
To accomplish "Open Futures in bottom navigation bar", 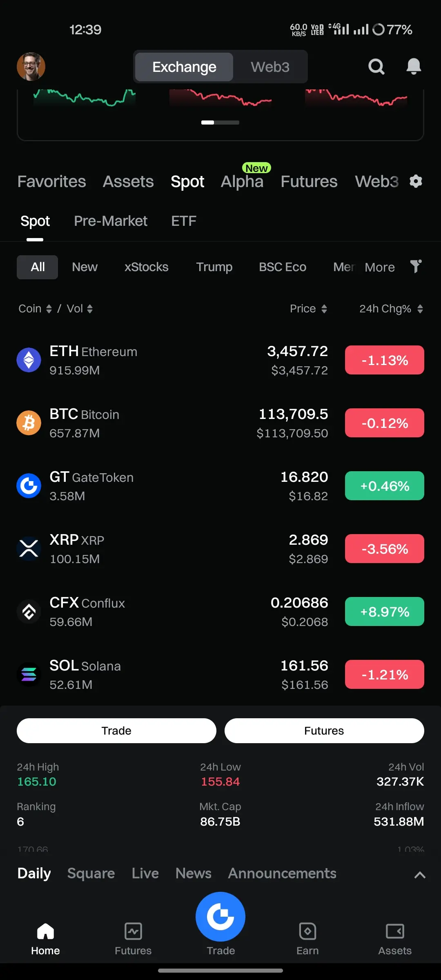I will click(133, 939).
